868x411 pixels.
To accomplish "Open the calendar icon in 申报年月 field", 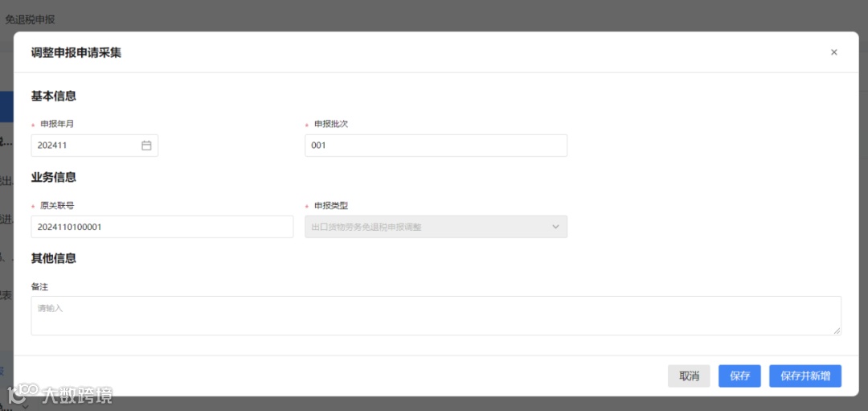I will 146,146.
